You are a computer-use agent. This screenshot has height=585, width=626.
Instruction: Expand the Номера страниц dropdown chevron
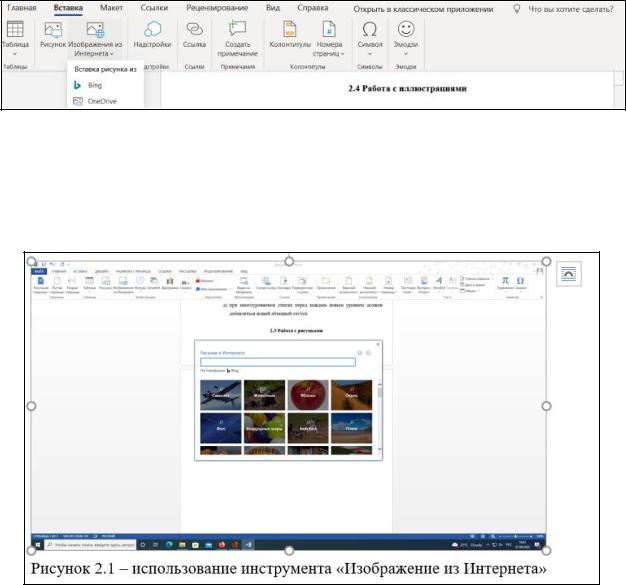tap(342, 54)
